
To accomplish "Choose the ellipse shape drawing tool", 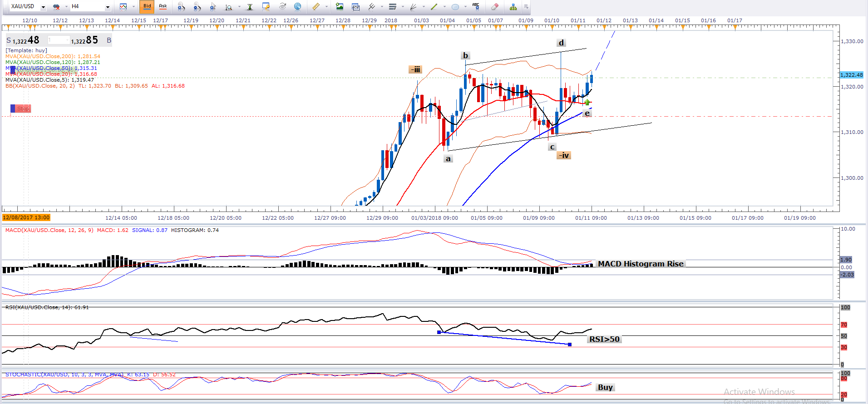I will [455, 7].
